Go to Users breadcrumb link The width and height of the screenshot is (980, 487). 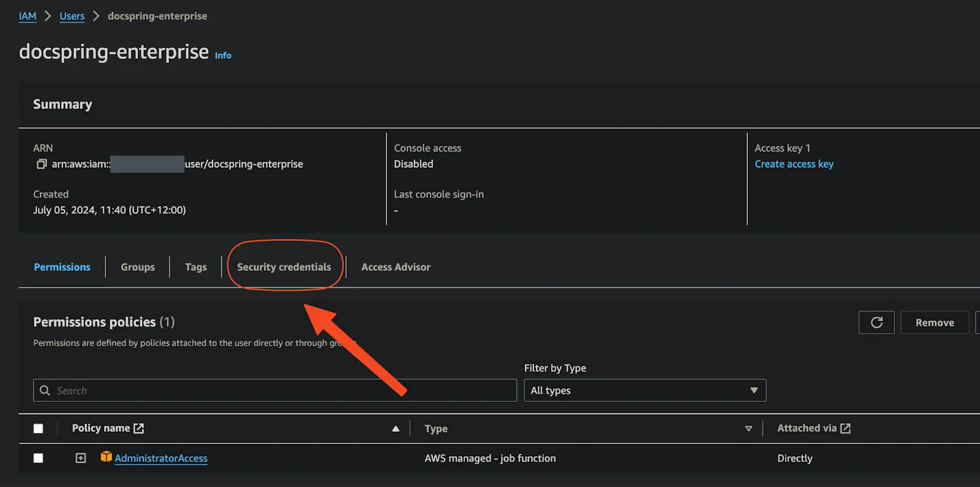pos(72,16)
